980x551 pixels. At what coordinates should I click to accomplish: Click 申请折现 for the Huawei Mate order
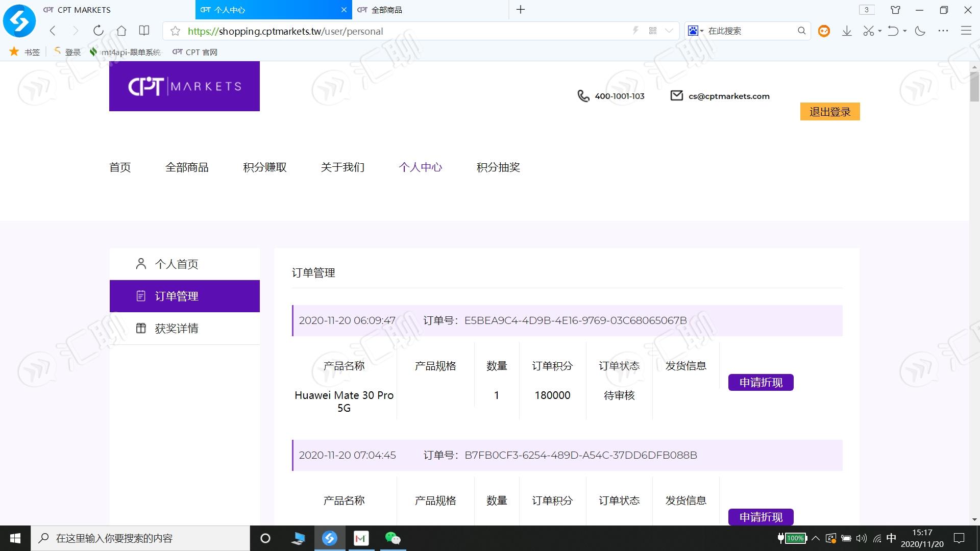point(761,382)
